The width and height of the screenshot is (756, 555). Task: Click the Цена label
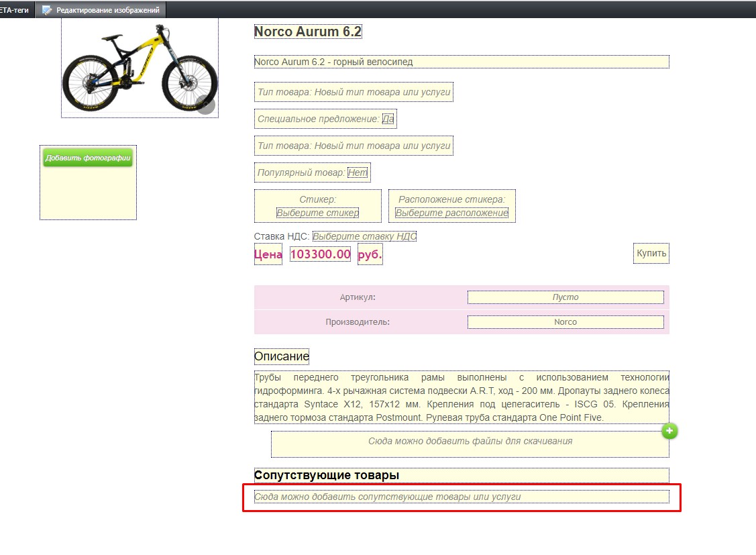tap(268, 254)
